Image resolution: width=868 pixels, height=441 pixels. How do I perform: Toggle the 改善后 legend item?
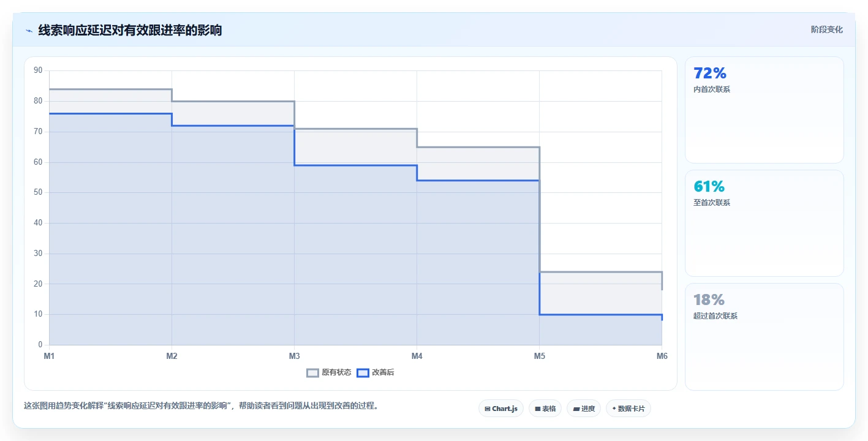tap(376, 372)
